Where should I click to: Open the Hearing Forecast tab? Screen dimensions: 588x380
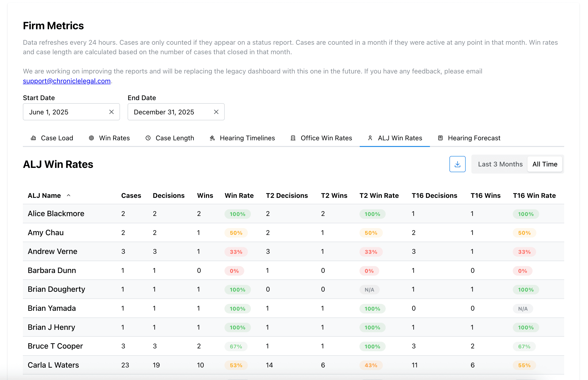click(x=474, y=138)
